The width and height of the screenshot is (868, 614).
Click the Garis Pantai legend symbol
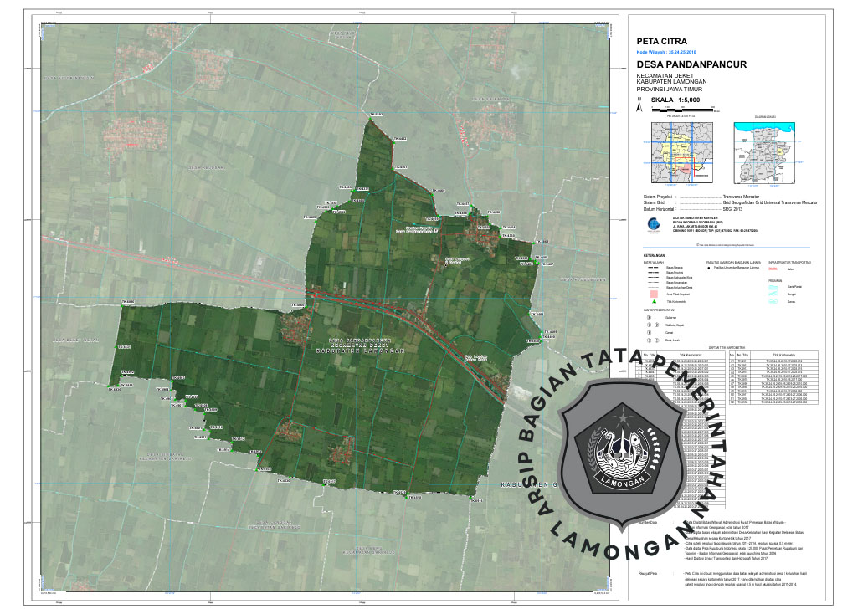point(773,286)
